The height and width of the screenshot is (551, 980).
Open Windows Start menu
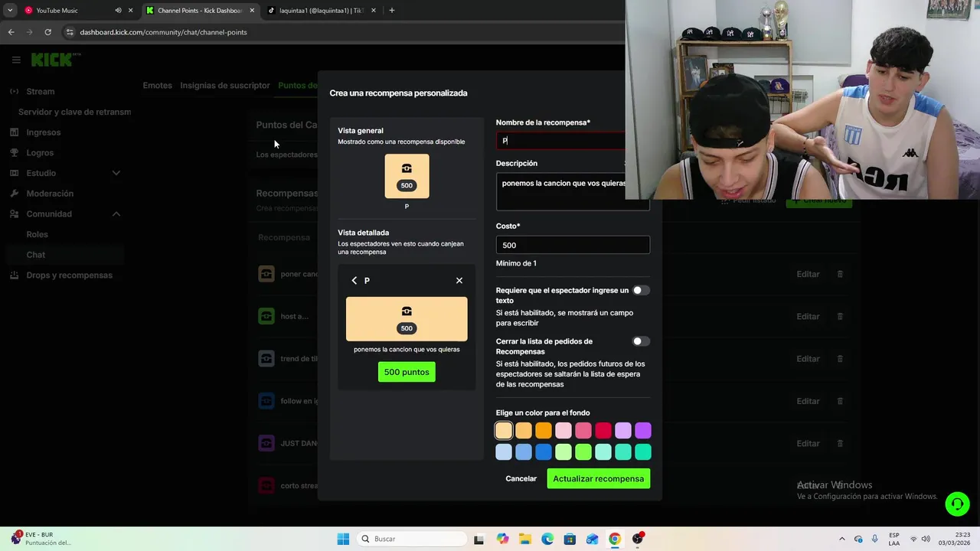(343, 539)
